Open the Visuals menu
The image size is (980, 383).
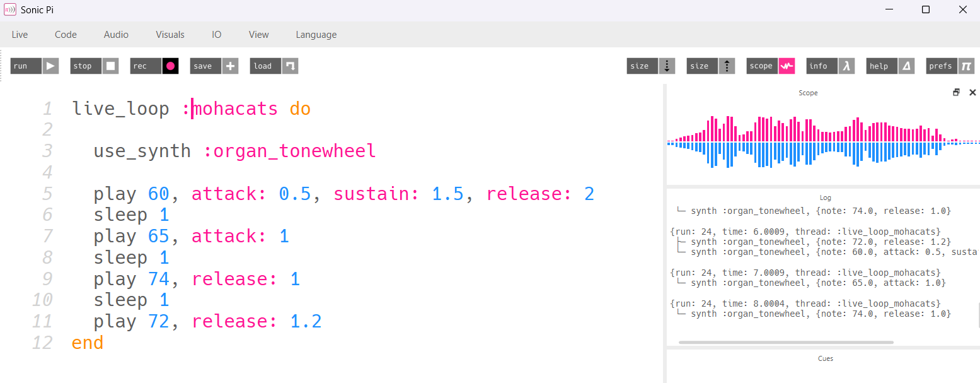point(170,35)
